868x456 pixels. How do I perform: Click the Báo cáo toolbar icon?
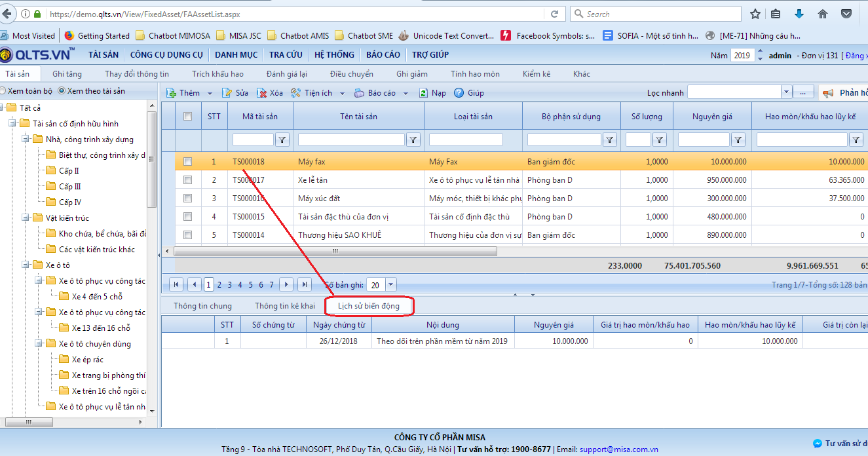coord(360,93)
